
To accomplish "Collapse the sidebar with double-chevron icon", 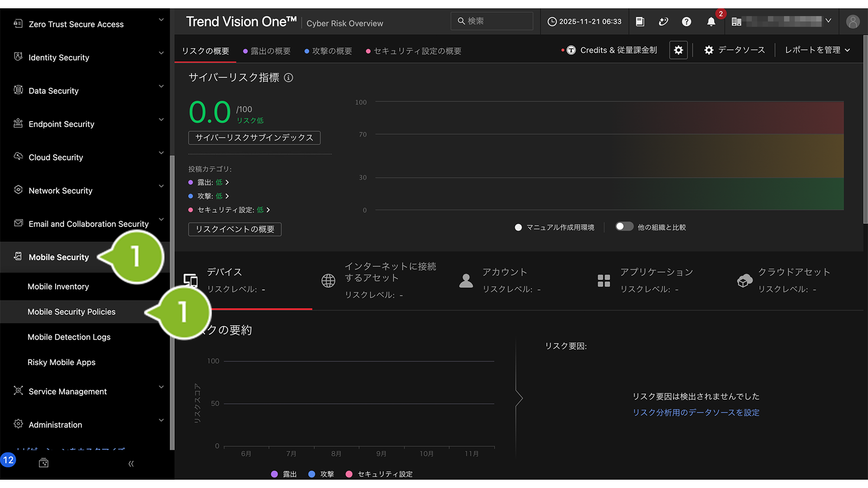I will (x=131, y=464).
